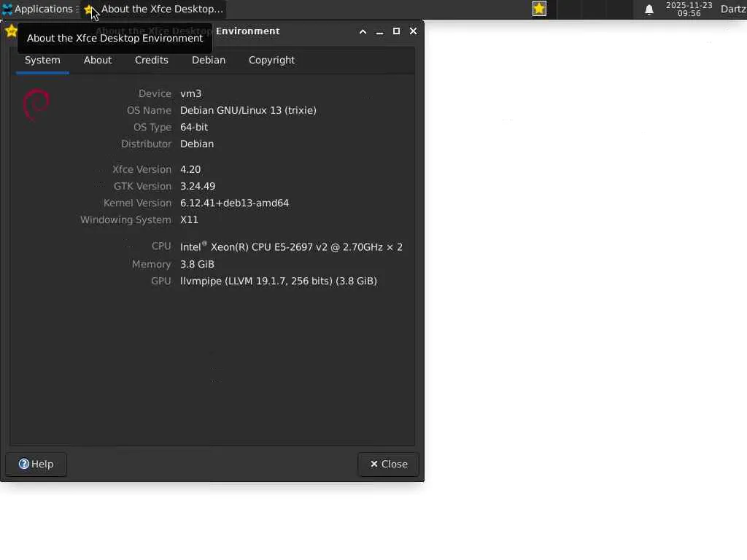Click the star icon in the system tray
The width and height of the screenshot is (747, 560).
click(x=539, y=9)
